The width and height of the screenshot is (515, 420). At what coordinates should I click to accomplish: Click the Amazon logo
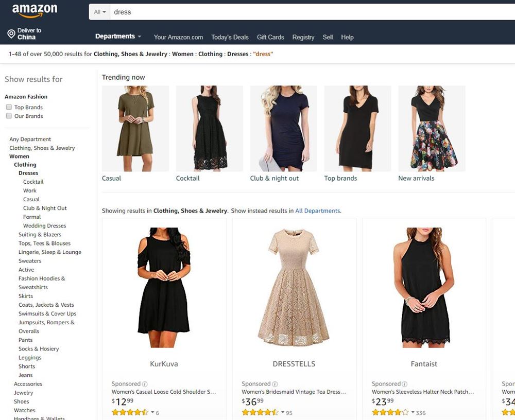pyautogui.click(x=35, y=10)
